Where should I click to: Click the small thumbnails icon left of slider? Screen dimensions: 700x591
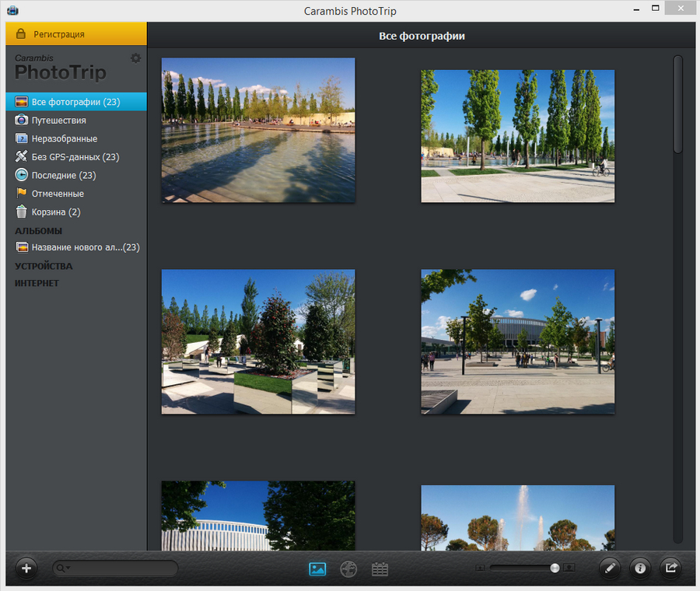coord(480,568)
